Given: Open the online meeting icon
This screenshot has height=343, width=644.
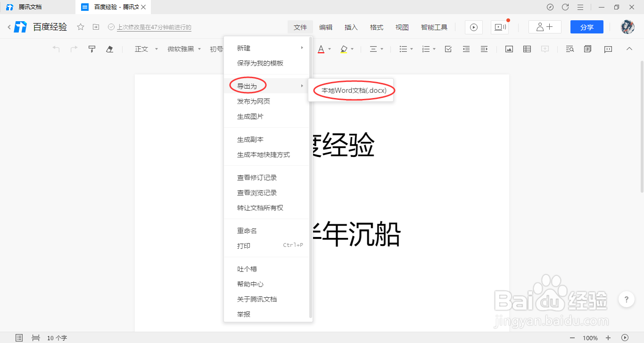Looking at the screenshot, I should pyautogui.click(x=500, y=27).
